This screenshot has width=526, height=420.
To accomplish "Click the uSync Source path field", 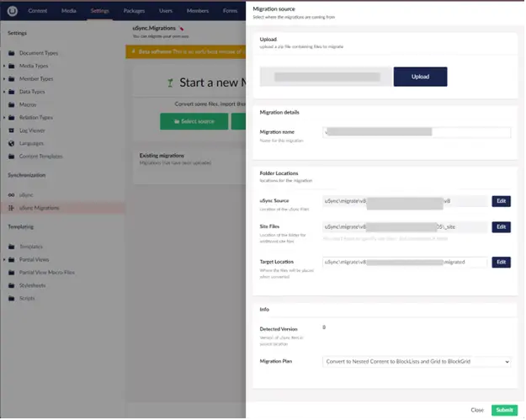I will (x=406, y=201).
